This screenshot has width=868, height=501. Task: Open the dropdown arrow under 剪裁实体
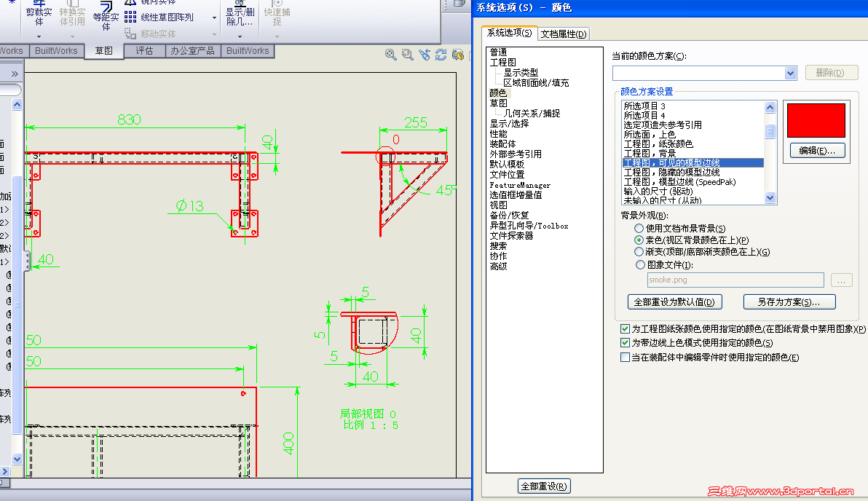pyautogui.click(x=39, y=36)
